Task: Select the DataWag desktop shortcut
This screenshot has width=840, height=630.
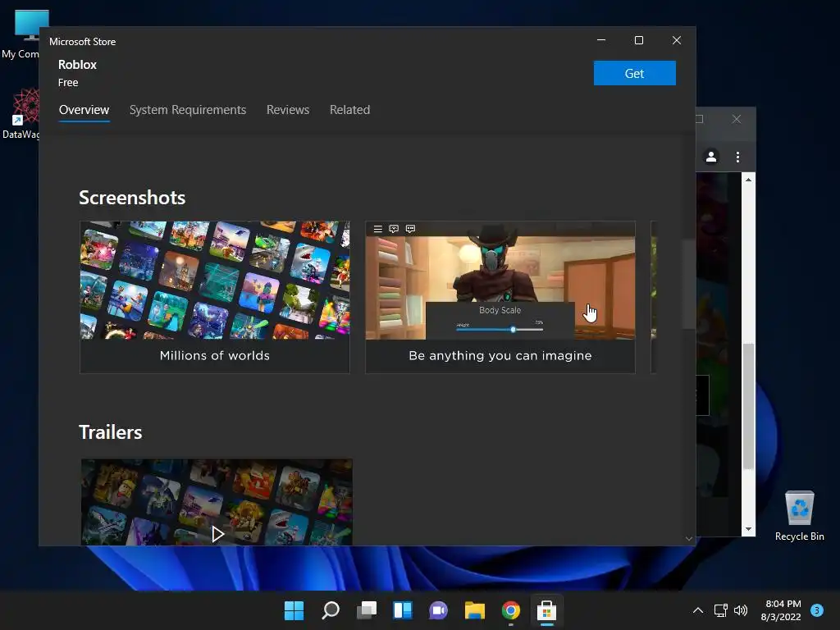Action: coord(21,114)
